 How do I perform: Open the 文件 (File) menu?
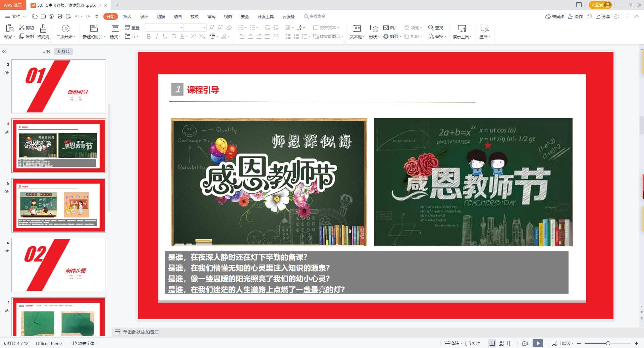(15, 16)
